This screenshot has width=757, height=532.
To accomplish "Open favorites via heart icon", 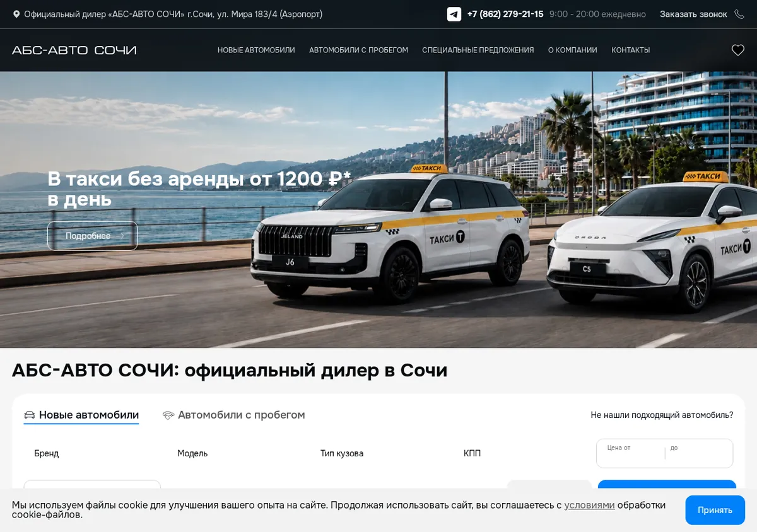I will 738,50.
